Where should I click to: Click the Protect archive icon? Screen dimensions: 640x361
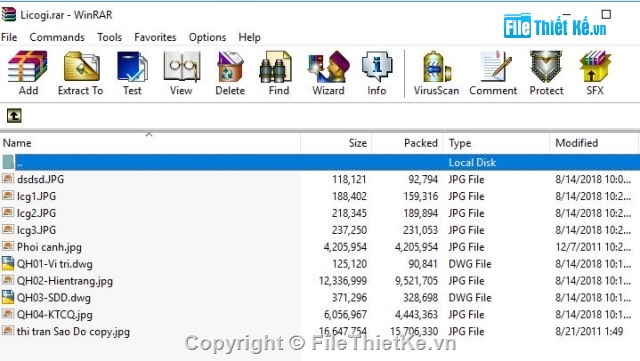pos(546,66)
